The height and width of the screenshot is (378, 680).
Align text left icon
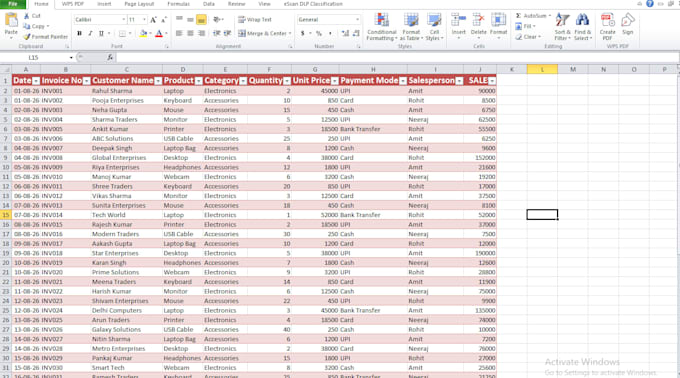coord(179,33)
